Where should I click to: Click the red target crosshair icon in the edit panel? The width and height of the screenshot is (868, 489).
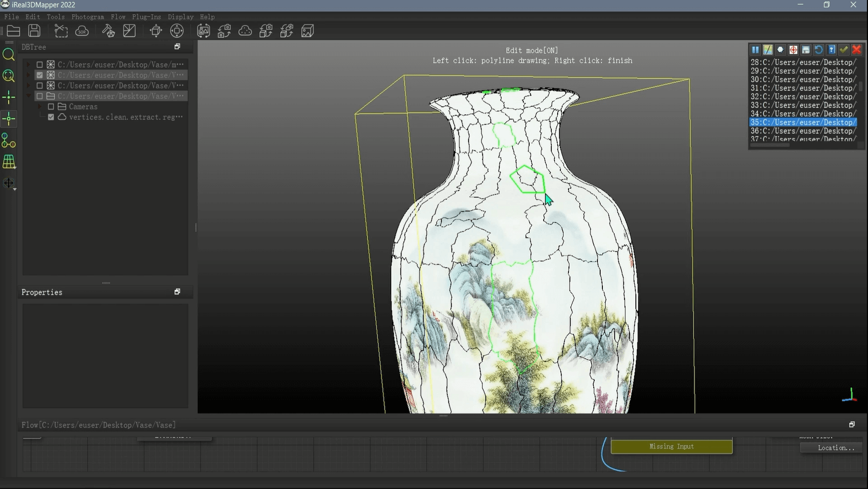pos(793,50)
